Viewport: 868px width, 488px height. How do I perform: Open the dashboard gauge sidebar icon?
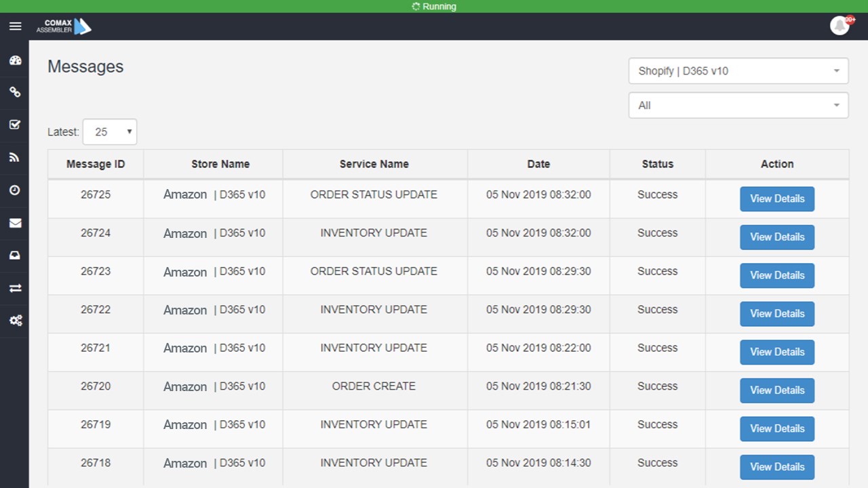[15, 60]
